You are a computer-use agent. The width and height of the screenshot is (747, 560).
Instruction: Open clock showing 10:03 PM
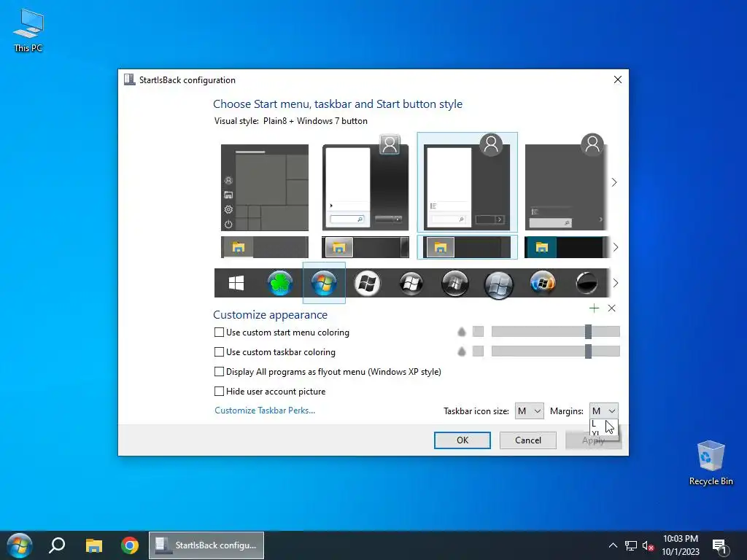tap(681, 545)
